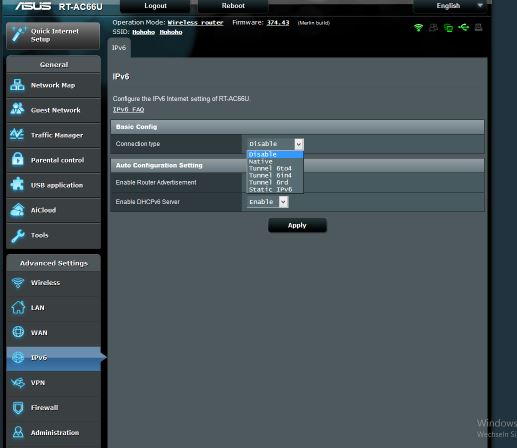Open the Wireless settings page
Image resolution: width=517 pixels, height=448 pixels.
click(x=53, y=283)
